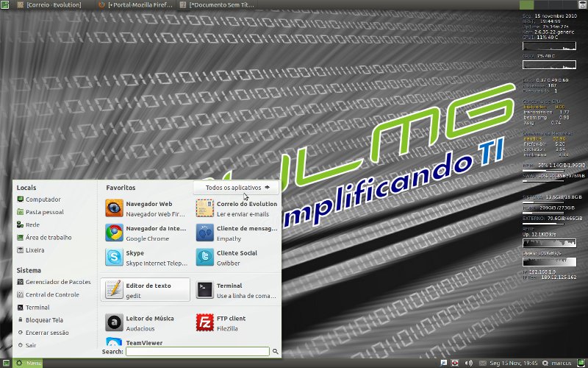Launch FileZilla FTP client icon

click(205, 322)
